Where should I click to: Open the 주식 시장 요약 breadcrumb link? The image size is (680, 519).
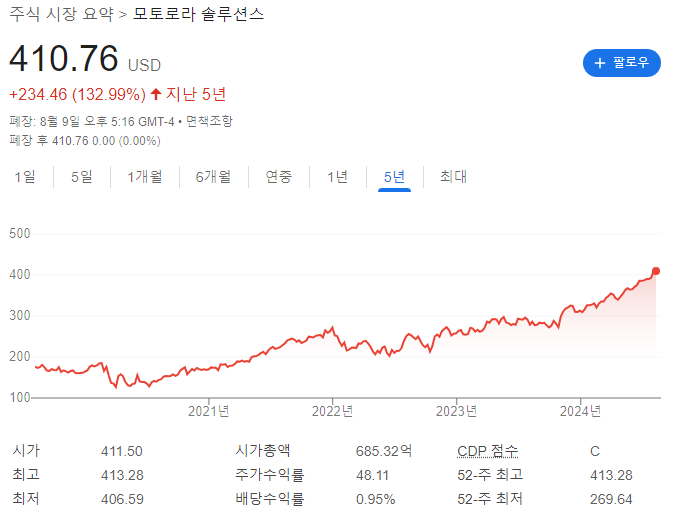[61, 14]
